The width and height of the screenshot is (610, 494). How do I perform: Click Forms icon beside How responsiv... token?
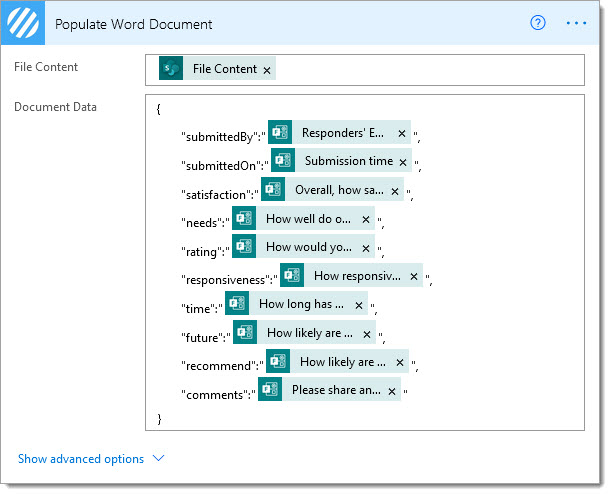pyautogui.click(x=292, y=275)
